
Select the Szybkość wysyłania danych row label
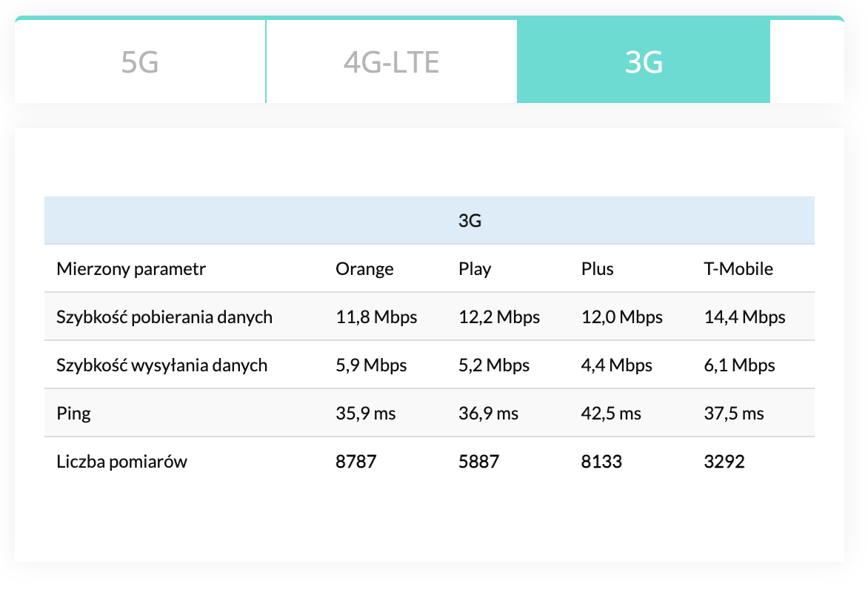[x=161, y=365]
